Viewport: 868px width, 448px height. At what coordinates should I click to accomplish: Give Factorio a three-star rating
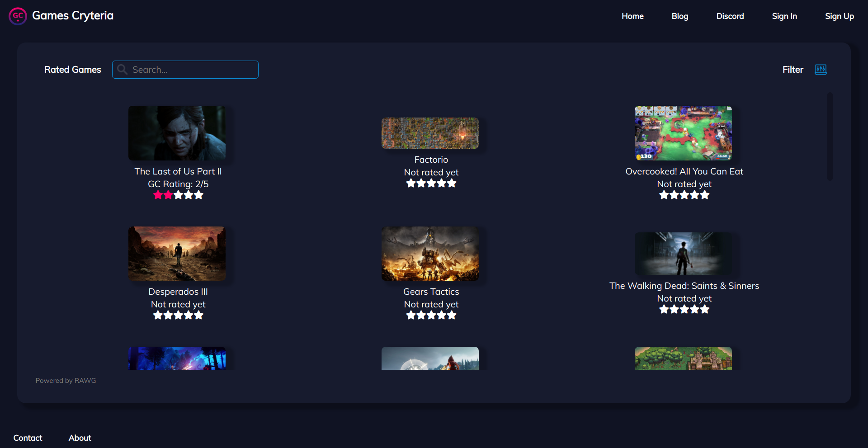click(431, 184)
